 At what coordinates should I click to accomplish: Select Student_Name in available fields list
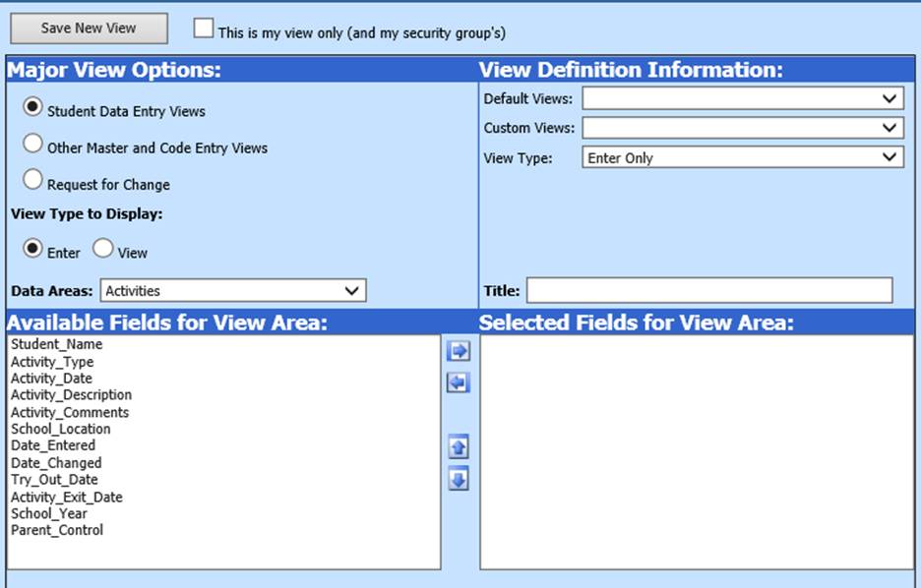click(56, 345)
